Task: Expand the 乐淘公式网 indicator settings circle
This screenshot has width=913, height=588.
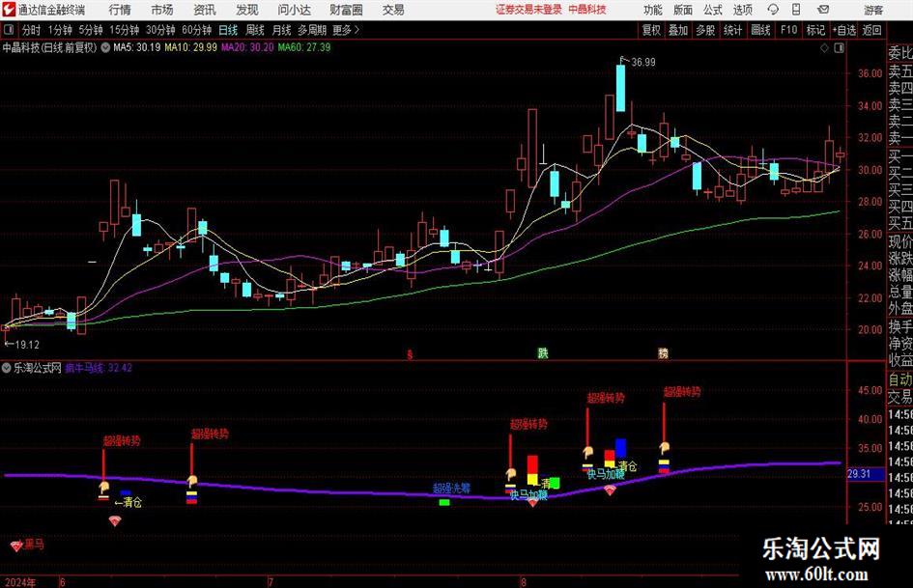Action: tap(7, 368)
